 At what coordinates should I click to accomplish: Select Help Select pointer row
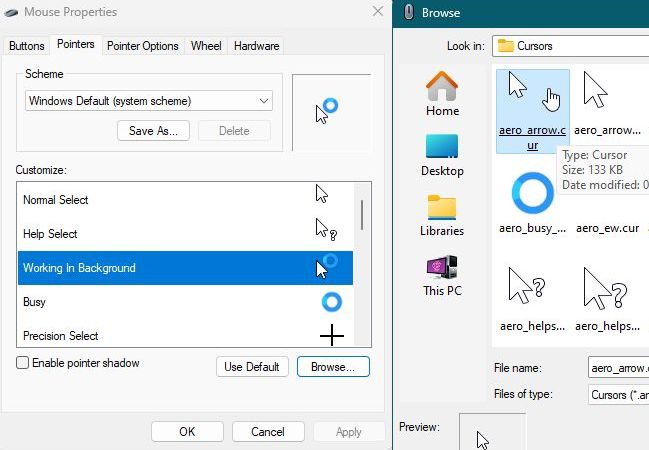185,233
